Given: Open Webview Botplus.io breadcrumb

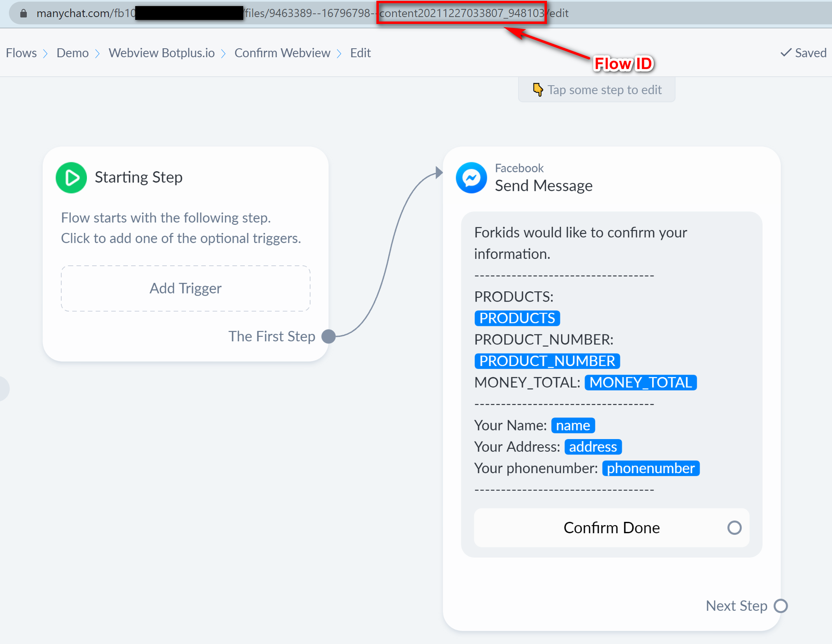Looking at the screenshot, I should tap(161, 53).
